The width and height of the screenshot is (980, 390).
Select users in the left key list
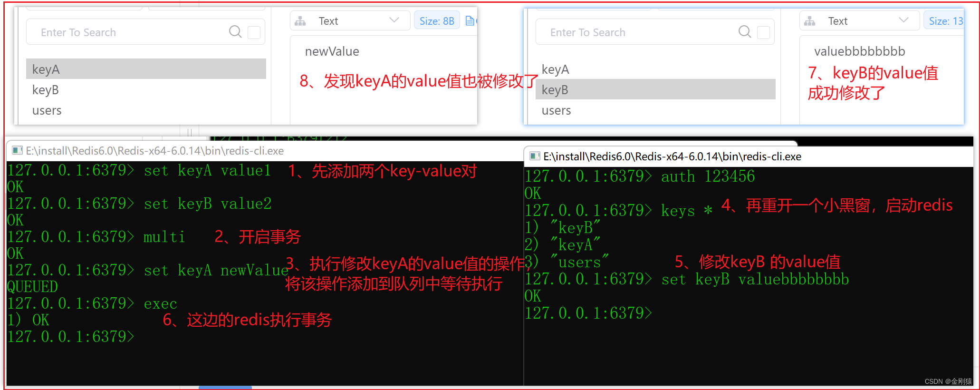point(146,110)
